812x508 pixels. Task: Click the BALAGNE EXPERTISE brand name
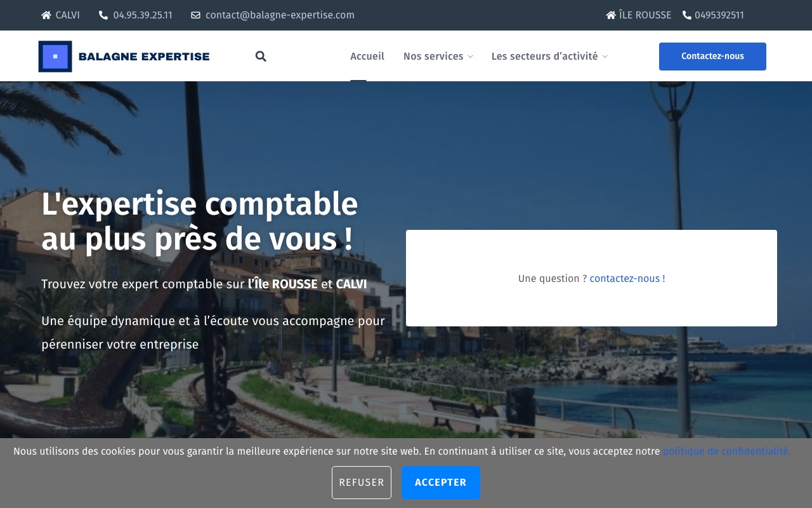coord(144,57)
